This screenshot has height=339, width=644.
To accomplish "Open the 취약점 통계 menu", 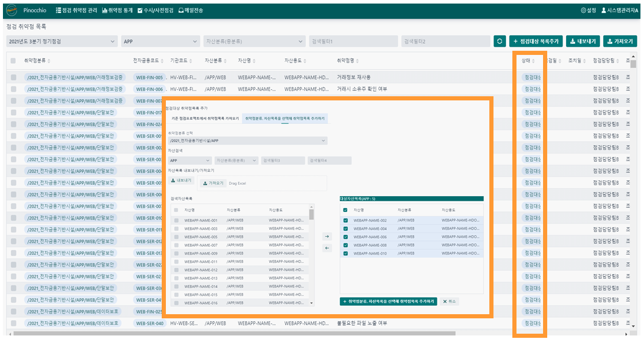I will (x=117, y=11).
